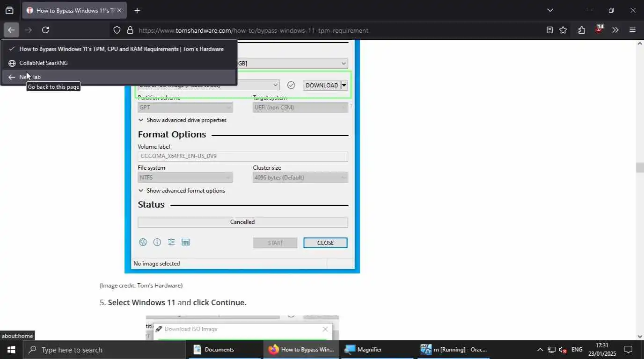Go back to CollabNet SearXNG history entry
The height and width of the screenshot is (359, 644).
coord(118,63)
